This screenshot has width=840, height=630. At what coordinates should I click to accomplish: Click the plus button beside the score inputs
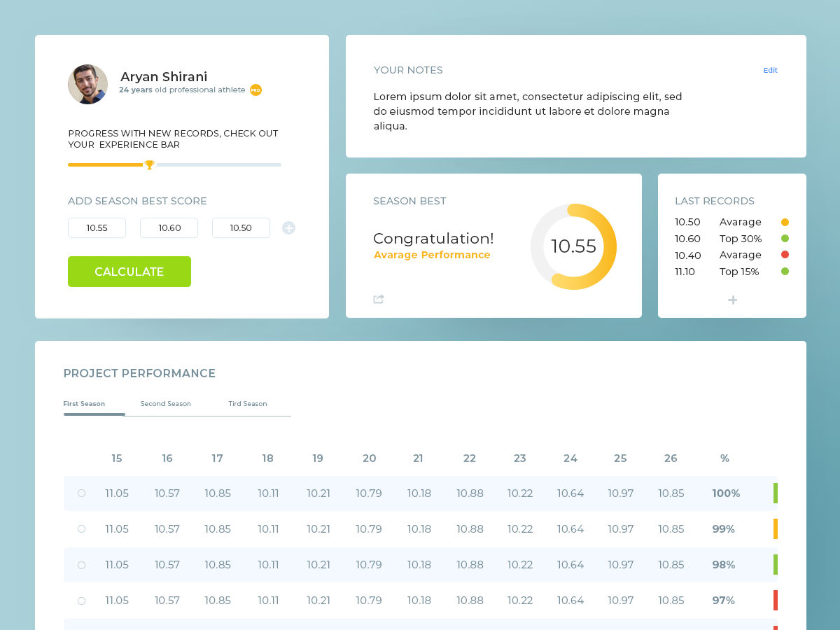288,227
